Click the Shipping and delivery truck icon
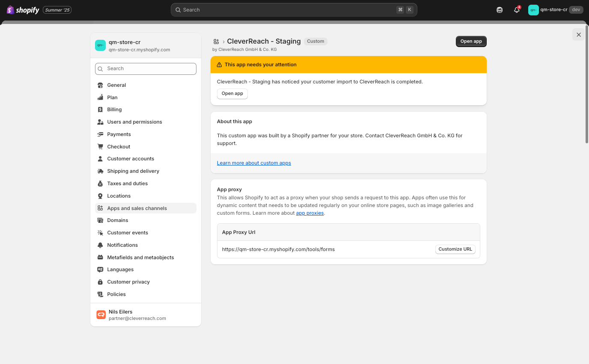This screenshot has width=589, height=364. pyautogui.click(x=100, y=171)
